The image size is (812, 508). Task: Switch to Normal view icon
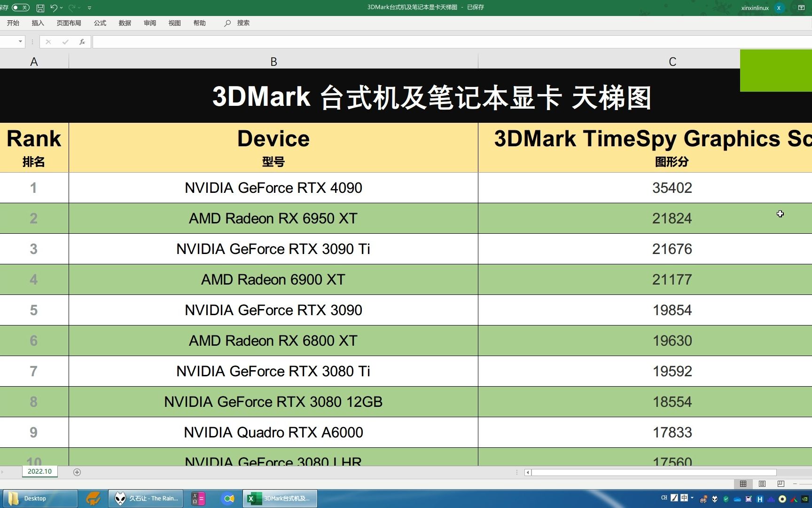pyautogui.click(x=743, y=484)
